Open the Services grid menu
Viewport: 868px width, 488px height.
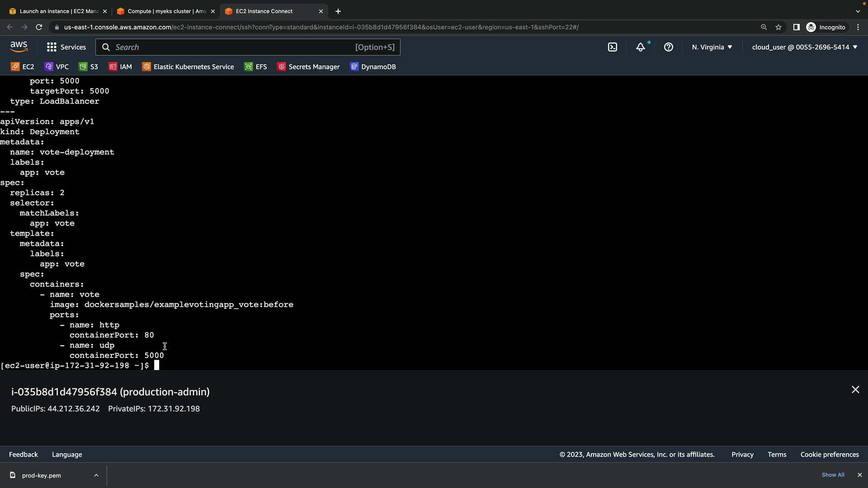[66, 47]
